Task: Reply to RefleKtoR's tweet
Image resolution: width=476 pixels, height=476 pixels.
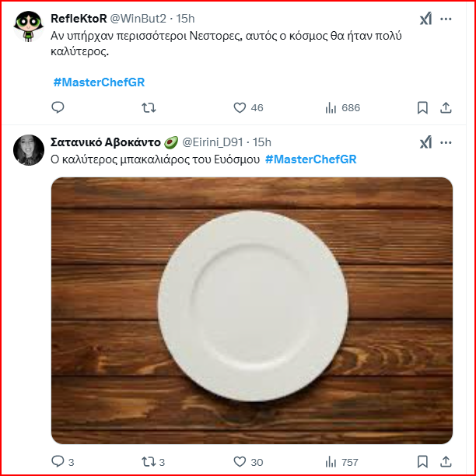Action: tap(58, 107)
